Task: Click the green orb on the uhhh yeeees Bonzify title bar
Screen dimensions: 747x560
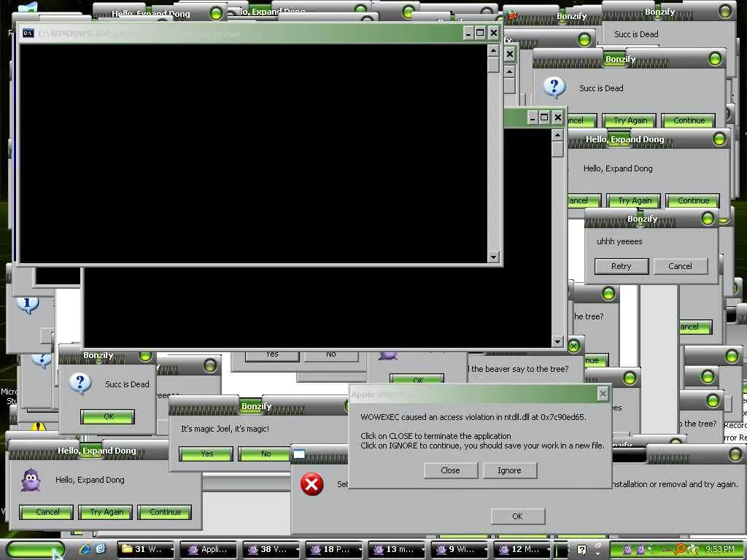Action: tap(708, 219)
